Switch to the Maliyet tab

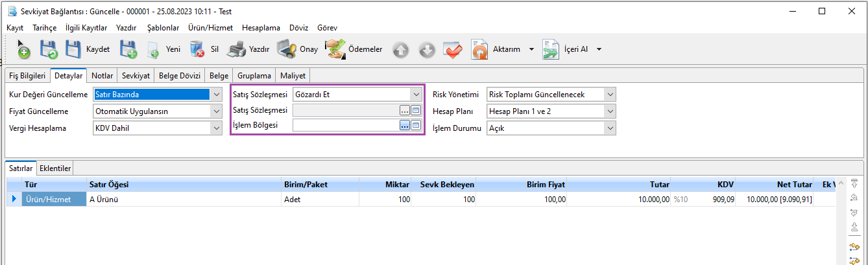click(293, 75)
